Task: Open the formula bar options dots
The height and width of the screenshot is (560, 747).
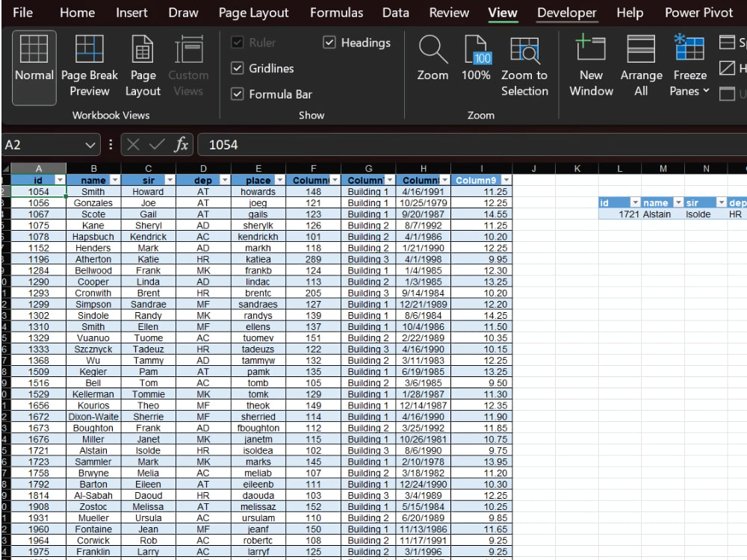Action: click(111, 145)
